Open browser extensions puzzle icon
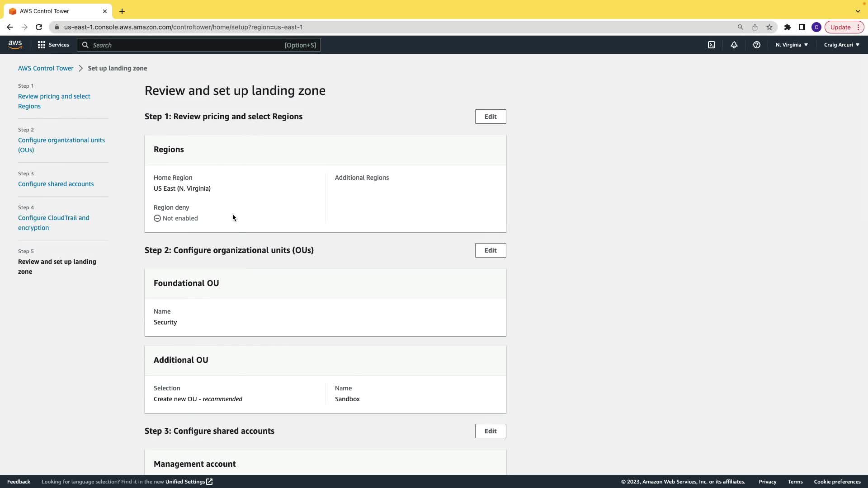The width and height of the screenshot is (868, 488). tap(788, 27)
